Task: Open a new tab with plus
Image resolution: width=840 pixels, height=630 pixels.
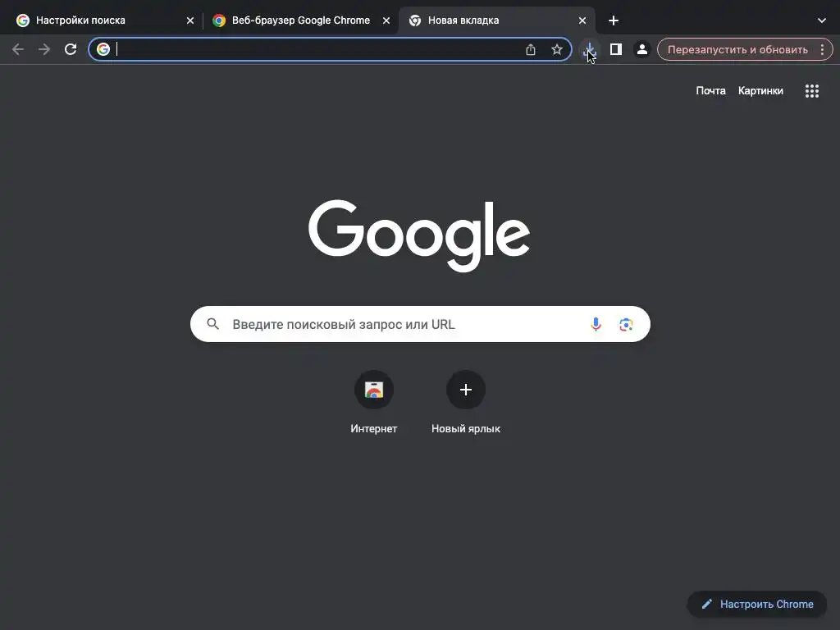Action: 614,21
